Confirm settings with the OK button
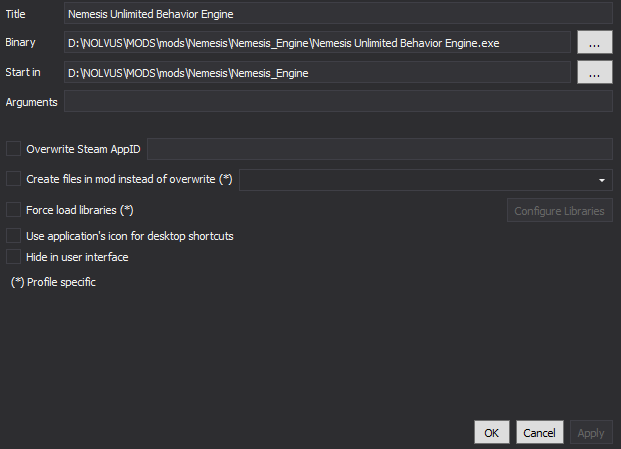This screenshot has height=449, width=621. 492,432
